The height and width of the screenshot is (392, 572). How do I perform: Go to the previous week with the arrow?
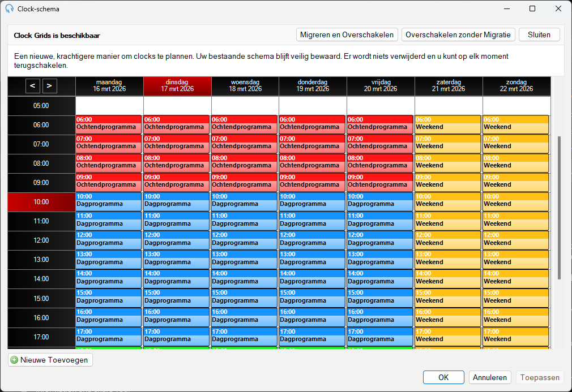(x=32, y=86)
